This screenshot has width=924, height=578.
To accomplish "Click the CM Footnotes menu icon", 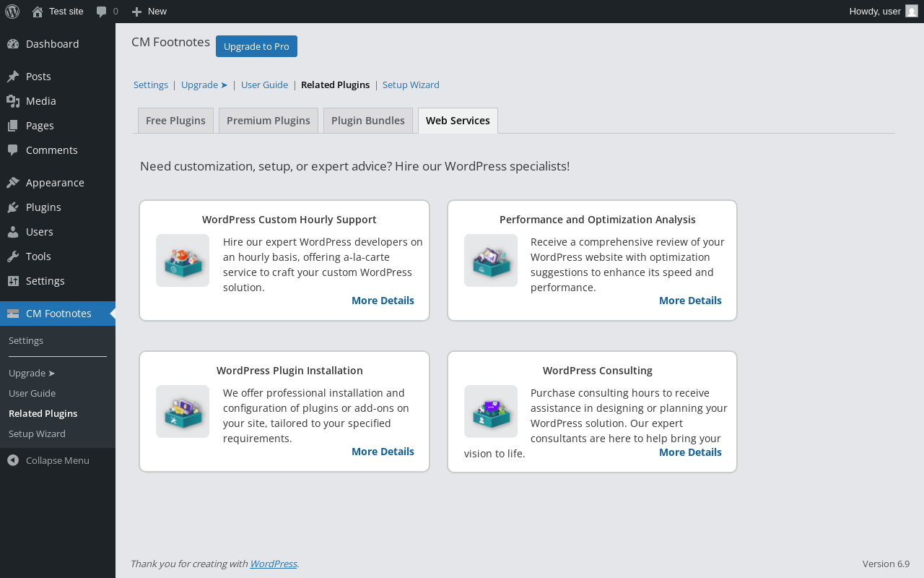I will [x=13, y=314].
